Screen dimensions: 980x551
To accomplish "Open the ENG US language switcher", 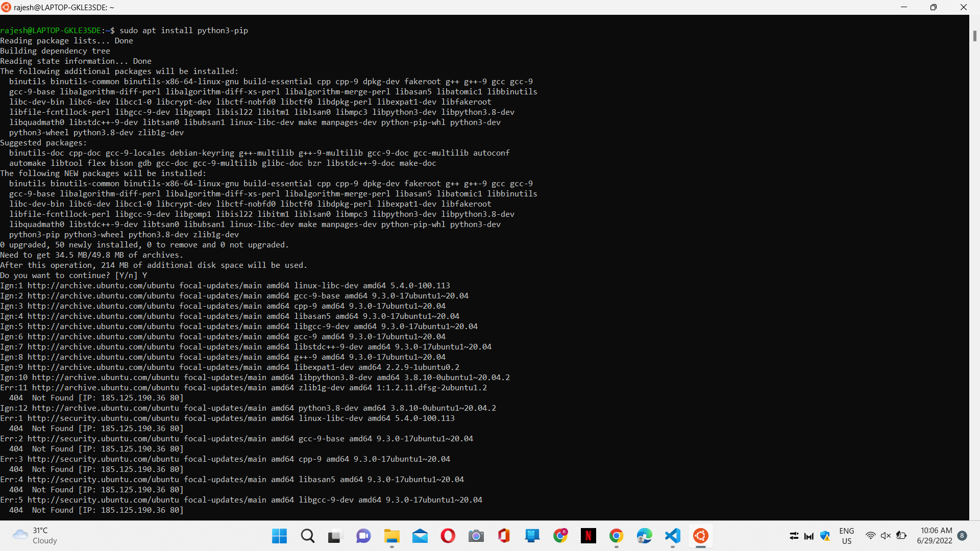I will point(847,536).
